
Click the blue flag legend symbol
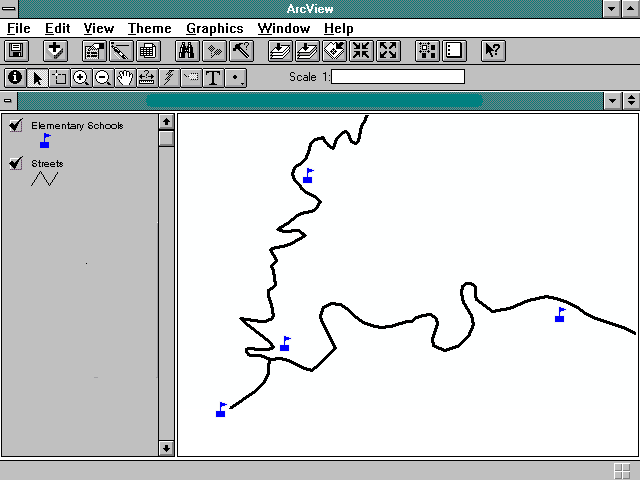click(x=45, y=141)
